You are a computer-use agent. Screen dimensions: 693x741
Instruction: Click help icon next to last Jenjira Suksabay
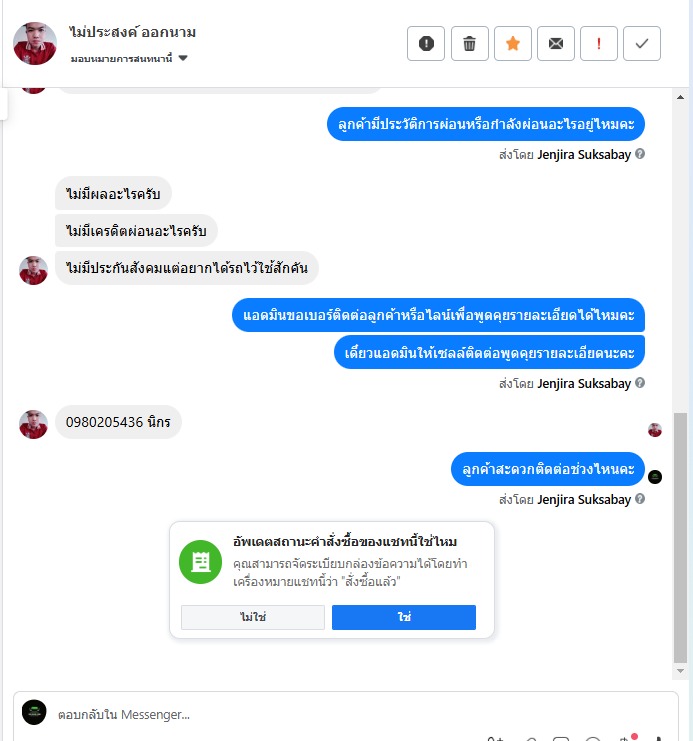[640, 499]
